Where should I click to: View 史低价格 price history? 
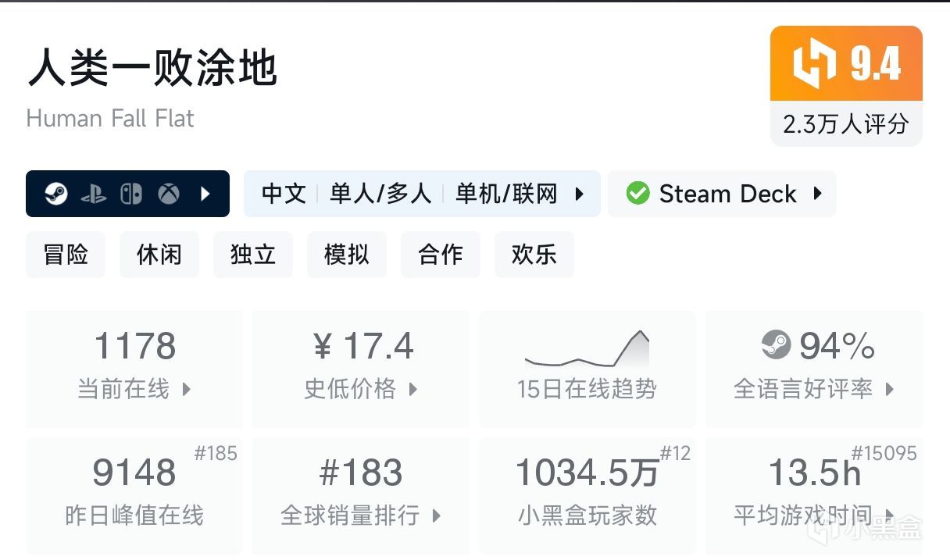361,369
